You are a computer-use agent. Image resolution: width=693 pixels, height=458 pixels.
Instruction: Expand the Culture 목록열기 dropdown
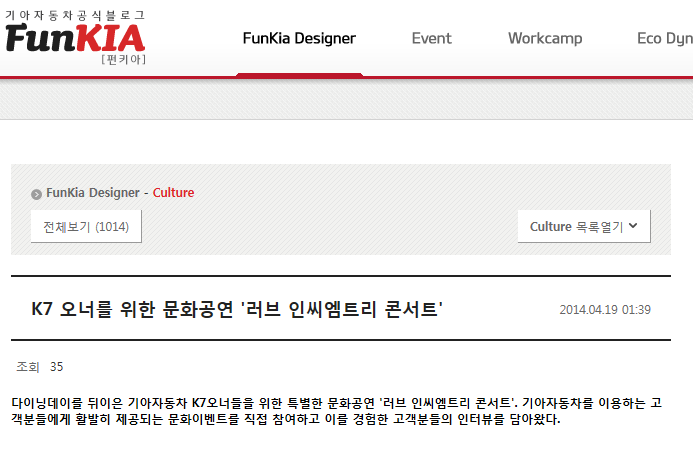pos(584,226)
